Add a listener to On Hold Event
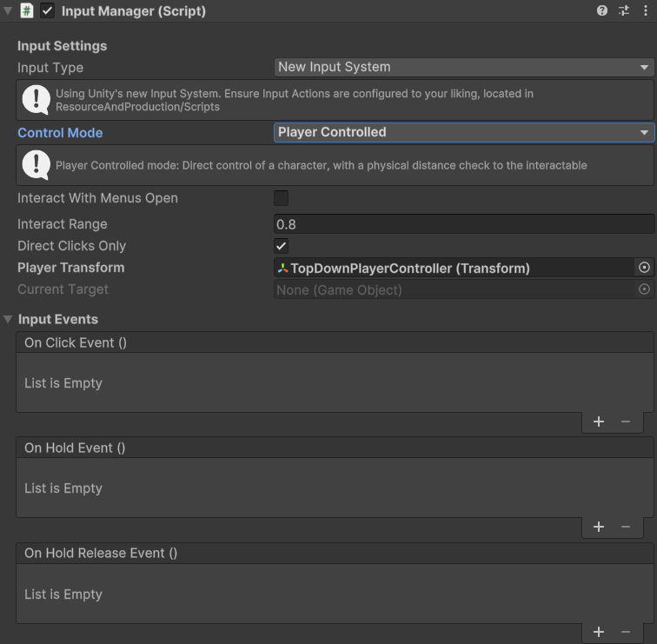The image size is (657, 644). click(x=599, y=527)
